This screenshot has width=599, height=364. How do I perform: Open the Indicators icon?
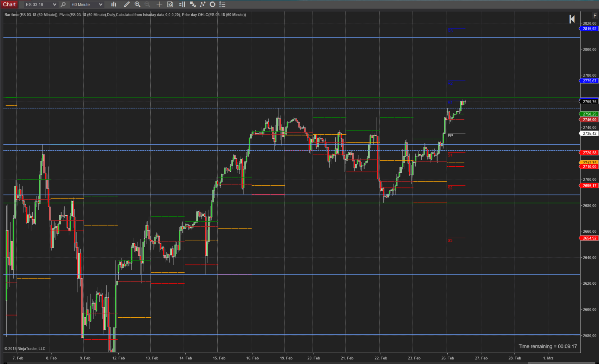pos(203,5)
